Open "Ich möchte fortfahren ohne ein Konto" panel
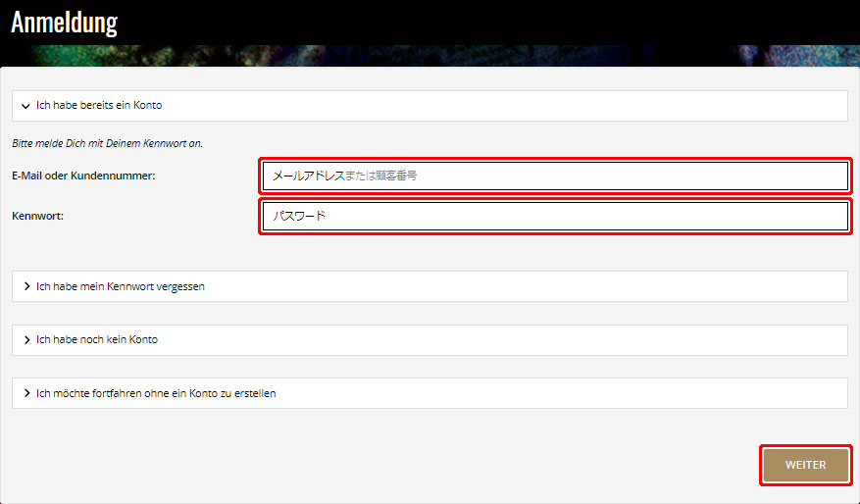 click(x=156, y=393)
